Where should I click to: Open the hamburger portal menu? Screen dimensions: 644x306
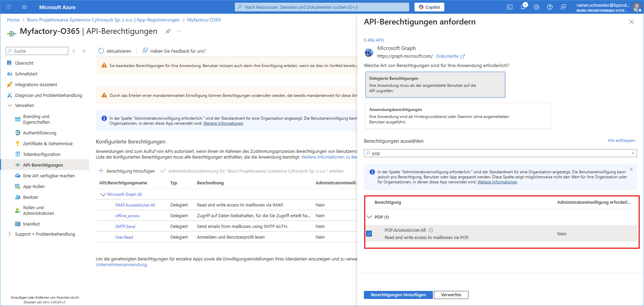coord(24,7)
